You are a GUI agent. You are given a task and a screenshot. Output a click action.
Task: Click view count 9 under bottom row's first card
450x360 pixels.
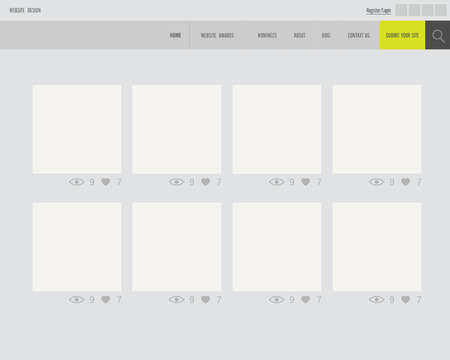coord(92,300)
